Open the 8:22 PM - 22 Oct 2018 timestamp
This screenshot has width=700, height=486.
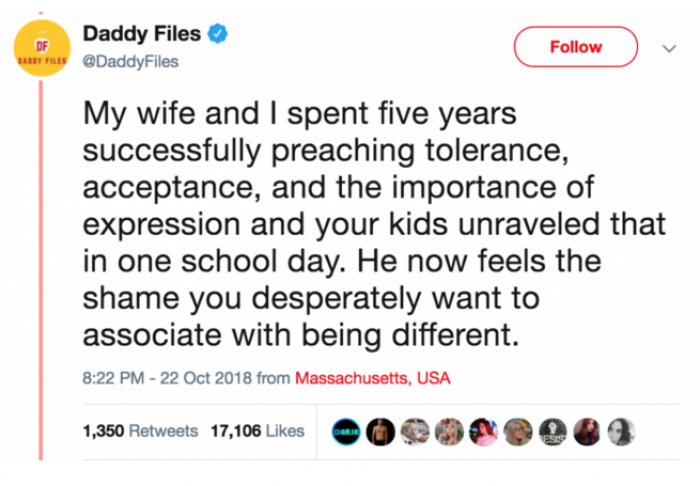(x=174, y=378)
